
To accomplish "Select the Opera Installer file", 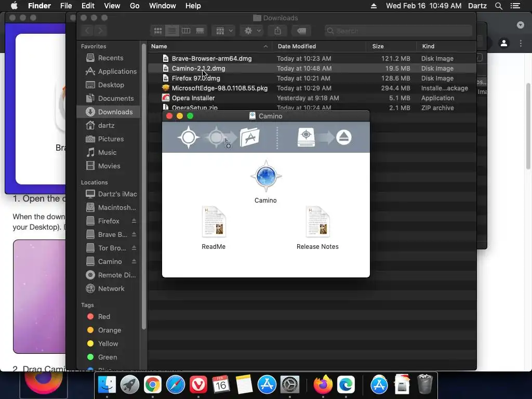I will click(312, 98).
